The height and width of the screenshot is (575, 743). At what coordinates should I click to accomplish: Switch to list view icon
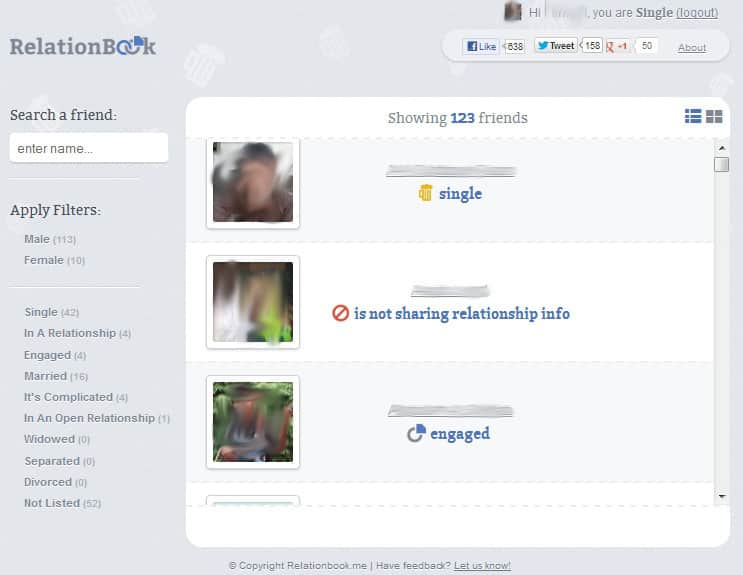coord(692,117)
